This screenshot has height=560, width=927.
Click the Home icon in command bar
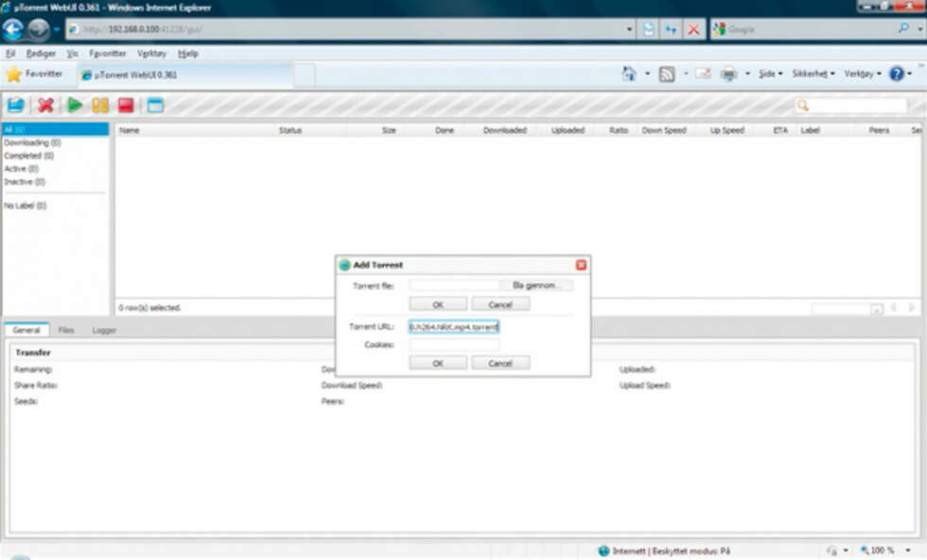[x=629, y=74]
